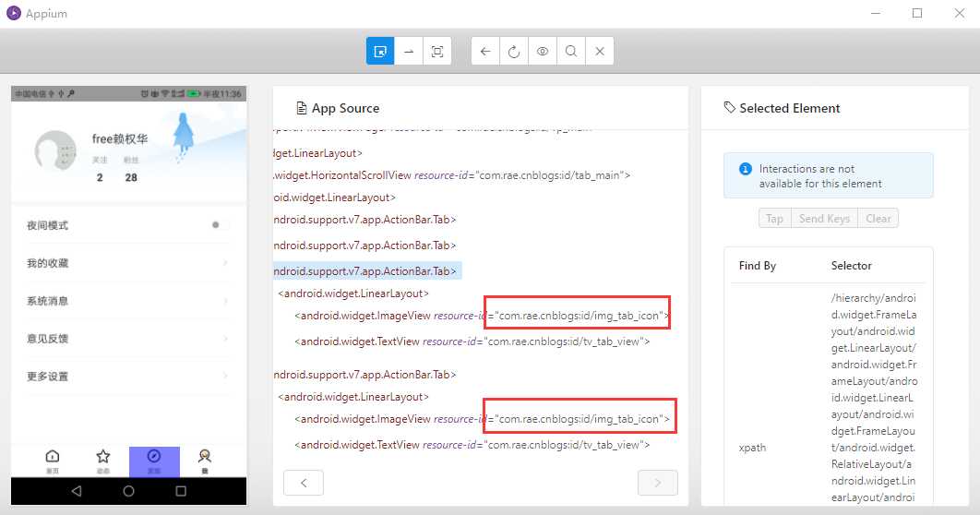Open 我的收藏 row in preview

pos(128,263)
